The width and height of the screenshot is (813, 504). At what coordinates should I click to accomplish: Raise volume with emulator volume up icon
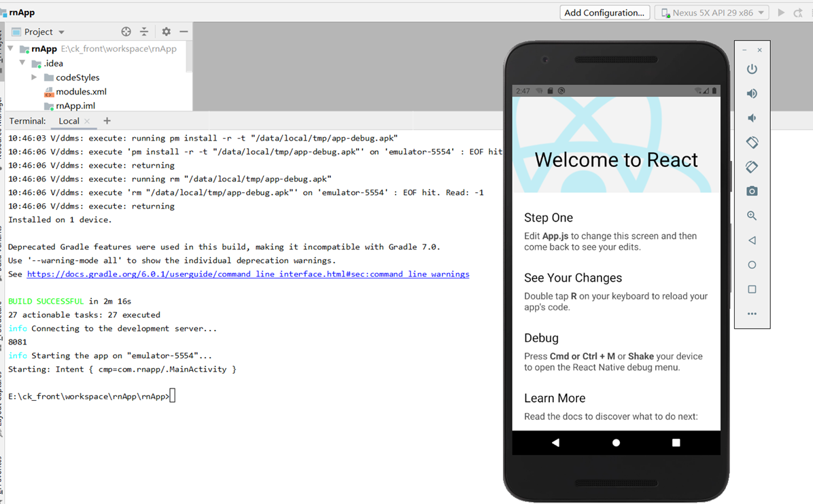pos(752,93)
